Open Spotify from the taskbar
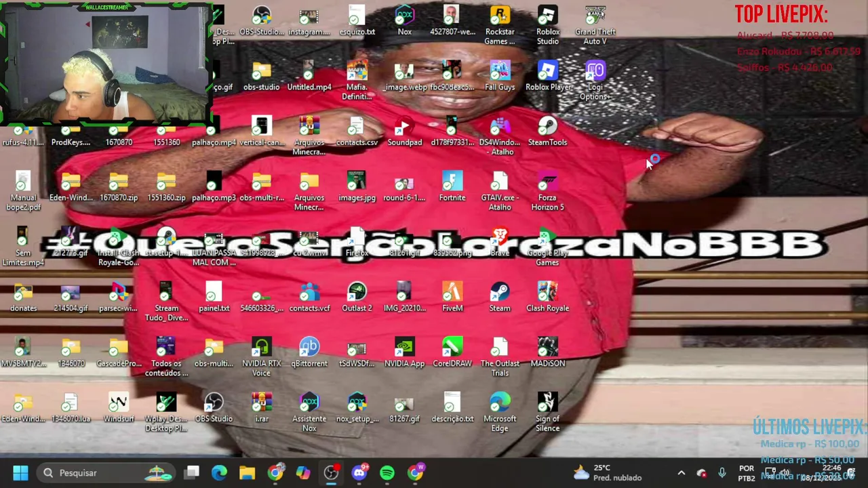 click(x=387, y=472)
